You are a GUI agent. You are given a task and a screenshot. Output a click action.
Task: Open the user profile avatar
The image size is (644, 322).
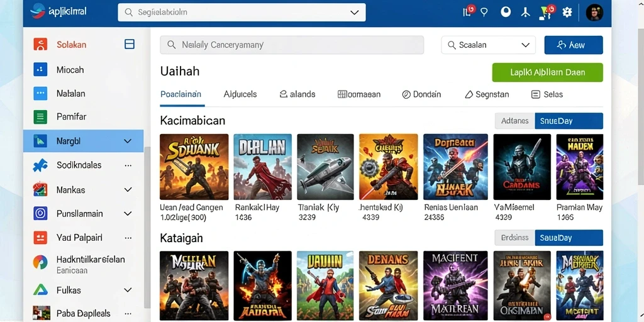click(594, 13)
